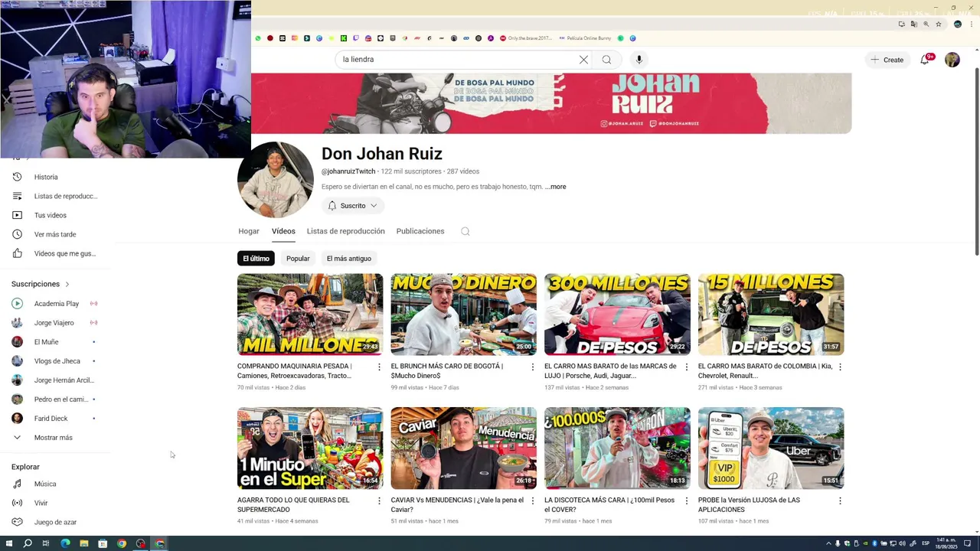
Task: Open the notifications bell
Action: (925, 60)
